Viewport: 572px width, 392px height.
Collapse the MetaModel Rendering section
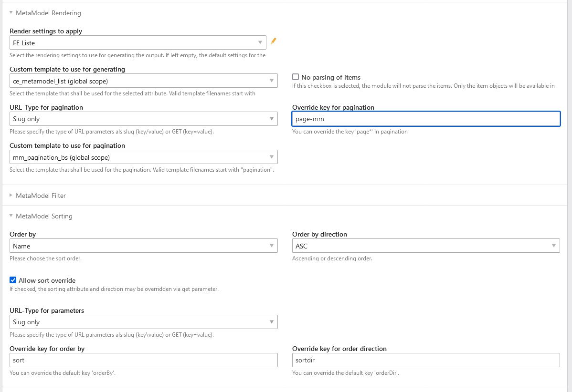click(x=45, y=13)
